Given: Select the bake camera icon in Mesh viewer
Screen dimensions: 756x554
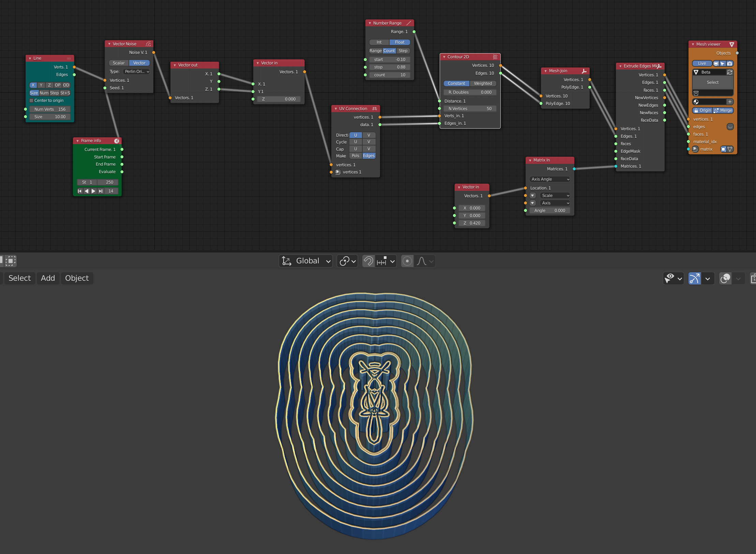Looking at the screenshot, I should click(730, 63).
